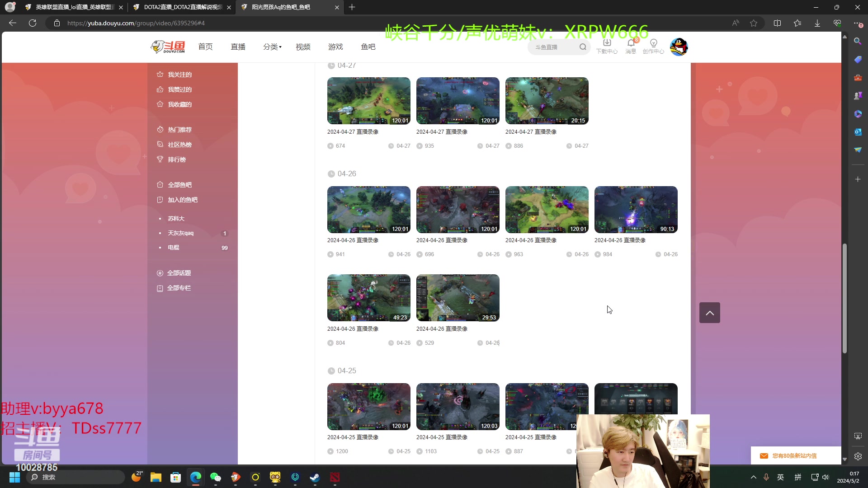Click the search magnifier in Douyu search box
This screenshot has height=488, width=868.
[x=583, y=47]
